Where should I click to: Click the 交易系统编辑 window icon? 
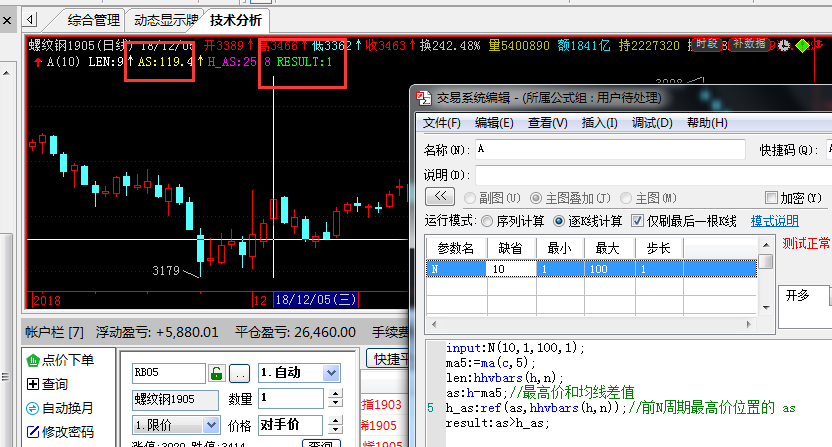[423, 98]
